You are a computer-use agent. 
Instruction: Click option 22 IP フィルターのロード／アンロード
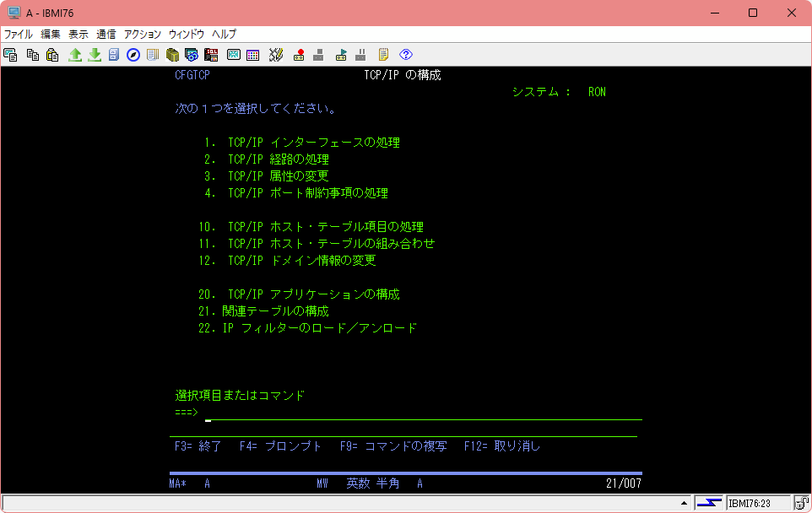point(308,328)
